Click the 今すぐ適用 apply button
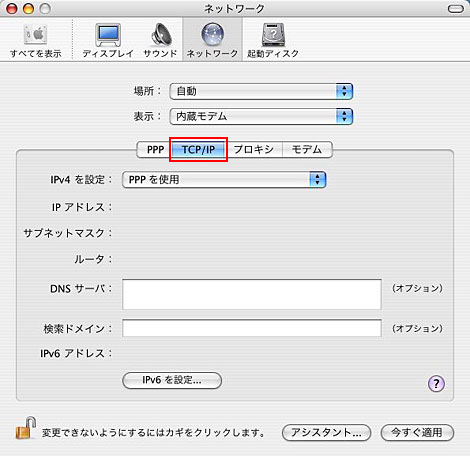This screenshot has height=456, width=470. click(x=417, y=433)
